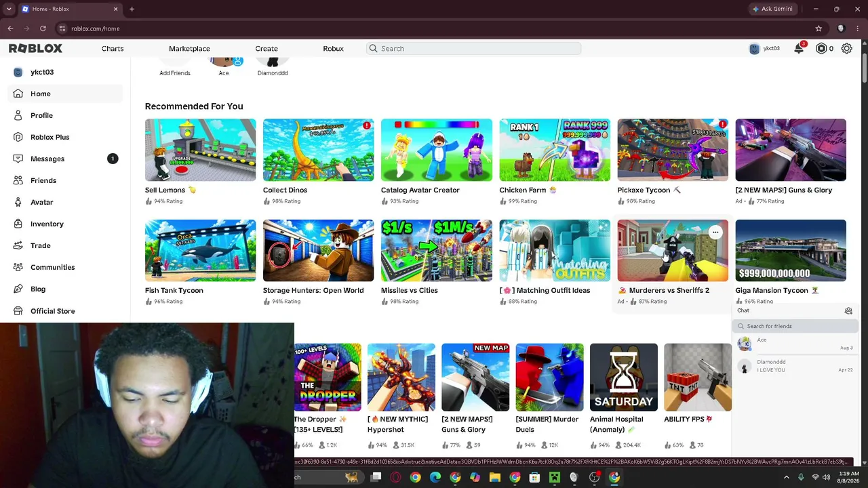The height and width of the screenshot is (488, 868).
Task: Open the Sell Lemons game thumbnail
Action: (200, 150)
